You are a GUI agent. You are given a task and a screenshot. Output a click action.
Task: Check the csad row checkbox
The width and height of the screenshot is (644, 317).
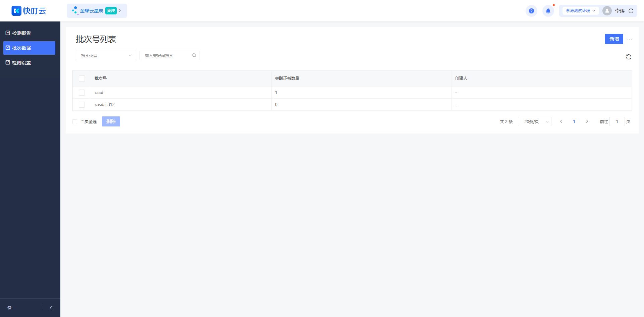(82, 93)
